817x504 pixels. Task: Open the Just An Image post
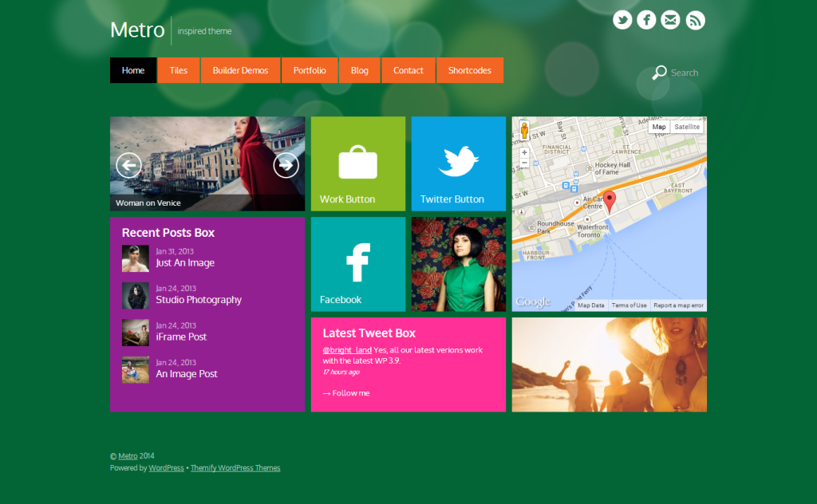point(185,263)
